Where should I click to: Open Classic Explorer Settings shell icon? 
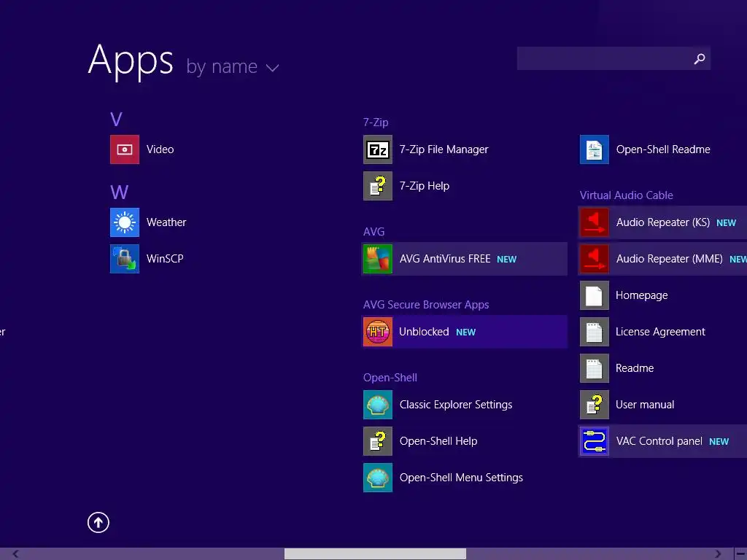point(378,405)
